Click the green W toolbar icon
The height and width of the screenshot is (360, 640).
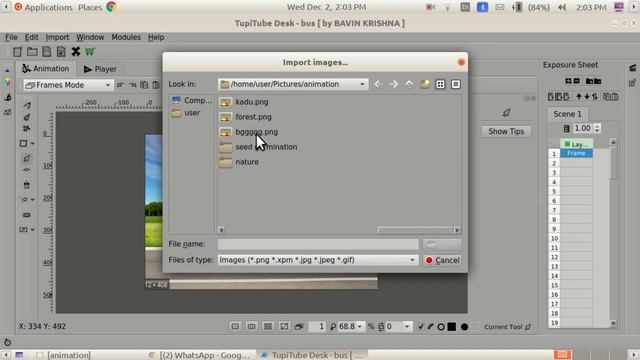90,52
